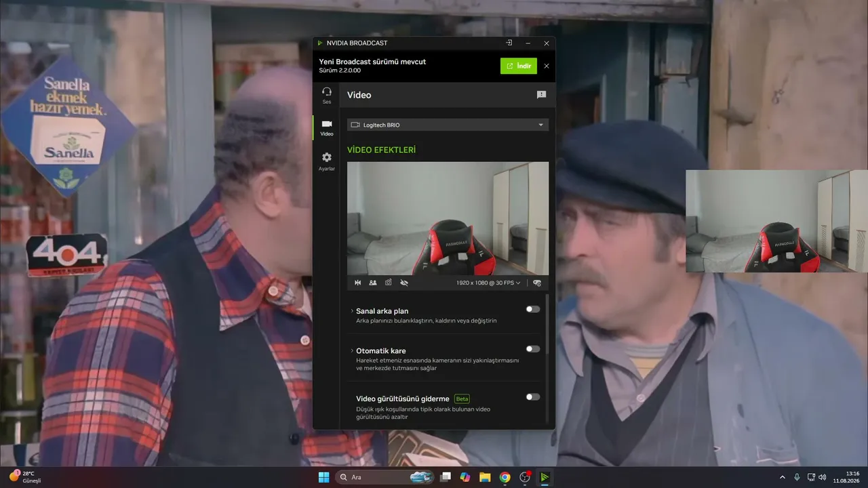
Task: Open the Ses audio section
Action: pyautogui.click(x=327, y=95)
